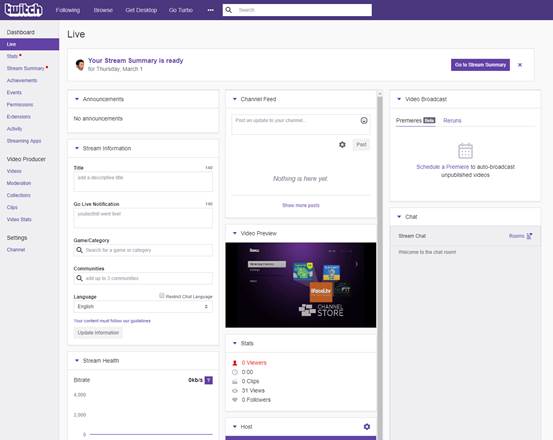Click magnifier icon in header search box

229,10
